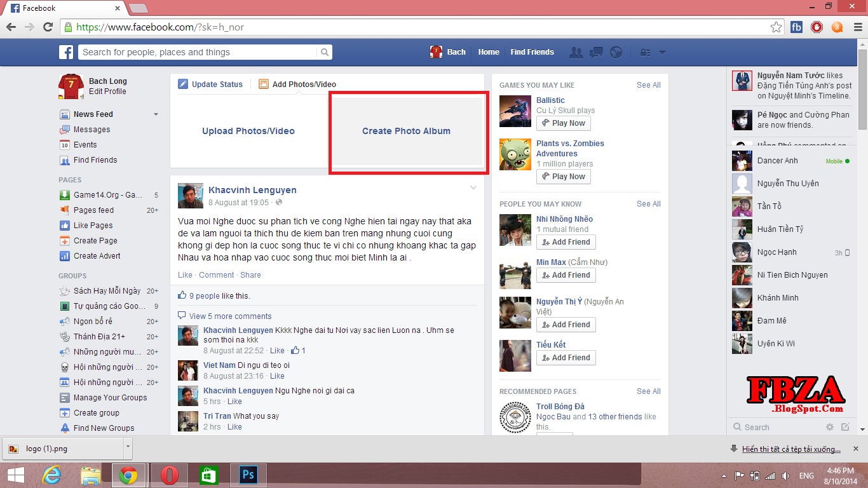Open the logo (1).png download item
This screenshot has height=488, width=868.
point(62,449)
